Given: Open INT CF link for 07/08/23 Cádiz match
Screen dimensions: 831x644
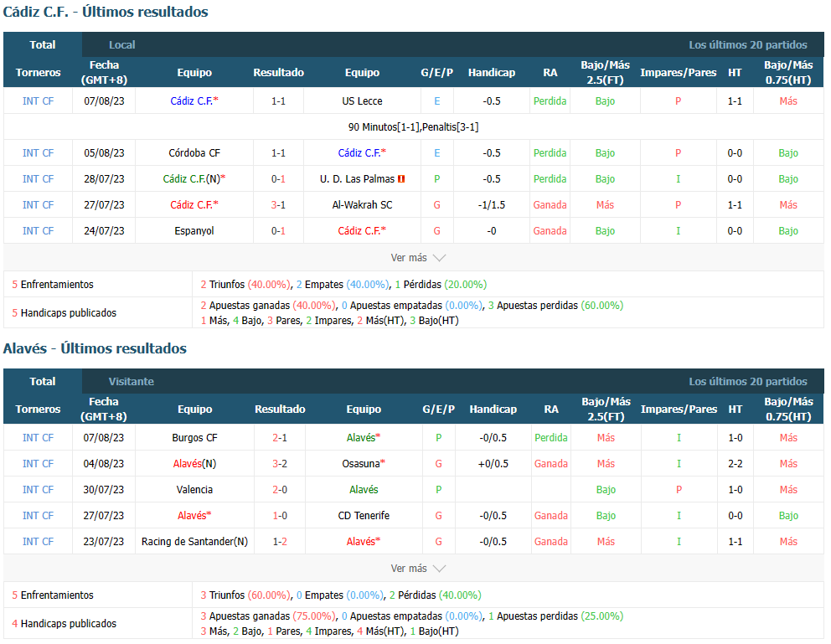Looking at the screenshot, I should click(x=39, y=101).
